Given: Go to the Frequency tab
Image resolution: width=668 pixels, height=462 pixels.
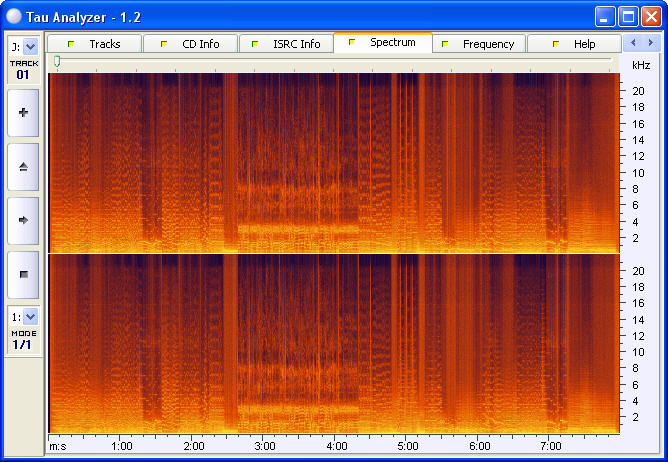Looking at the screenshot, I should (479, 44).
